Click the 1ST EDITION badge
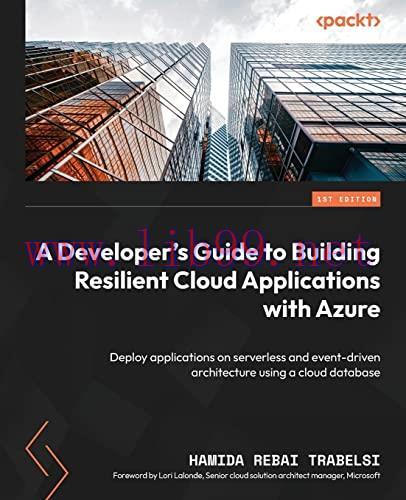 pyautogui.click(x=346, y=199)
